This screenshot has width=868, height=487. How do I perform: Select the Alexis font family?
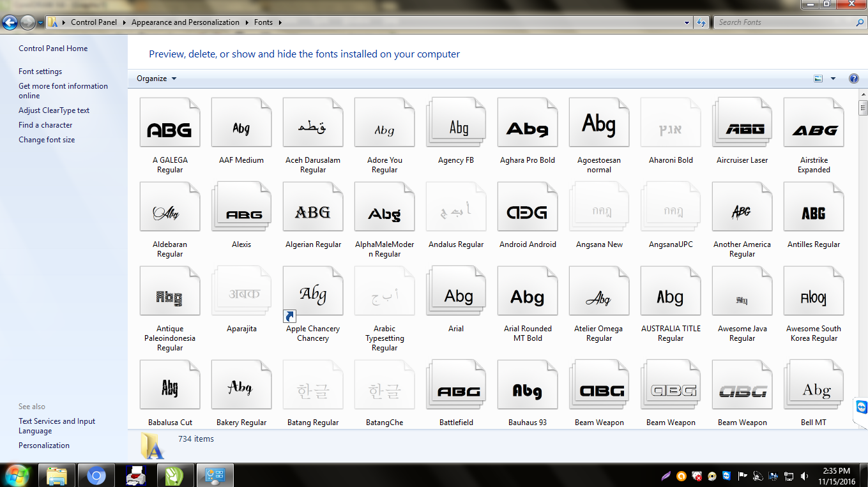pos(241,207)
